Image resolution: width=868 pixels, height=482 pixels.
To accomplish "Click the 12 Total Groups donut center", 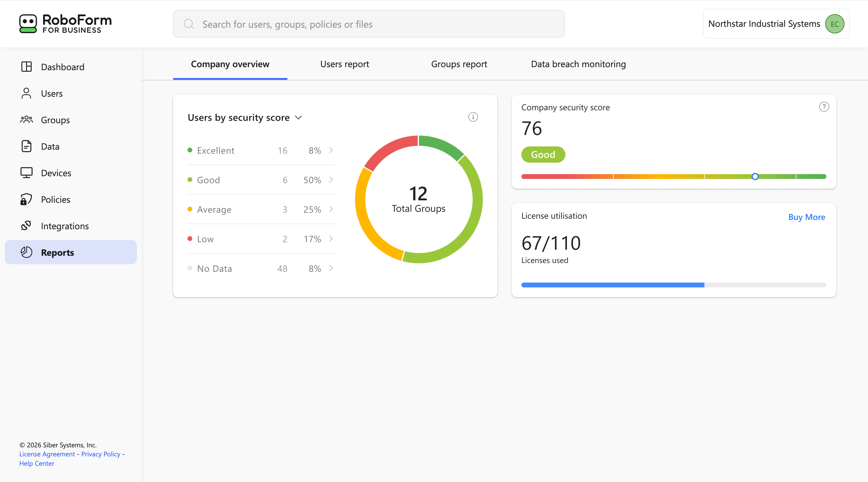I will click(419, 199).
